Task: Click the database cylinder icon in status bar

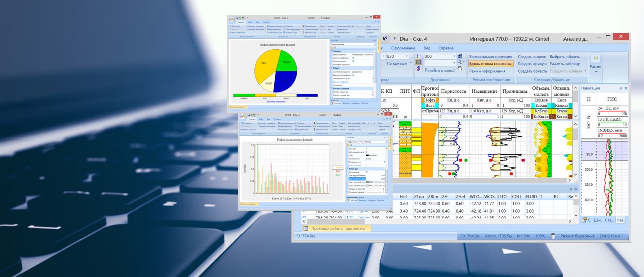Action: [x=553, y=236]
